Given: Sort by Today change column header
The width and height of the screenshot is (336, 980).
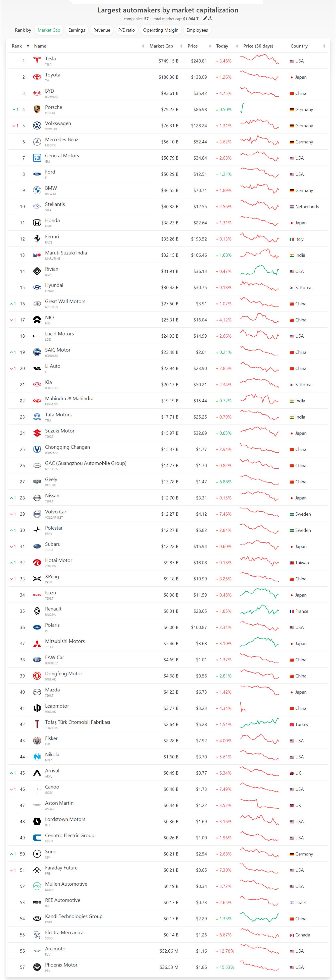Looking at the screenshot, I should [x=222, y=46].
